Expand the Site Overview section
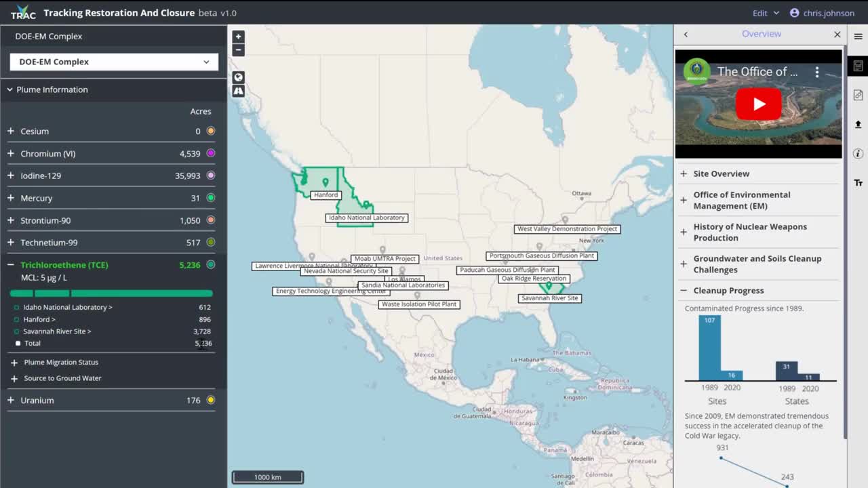Screen dimensions: 868x488 pos(757,174)
